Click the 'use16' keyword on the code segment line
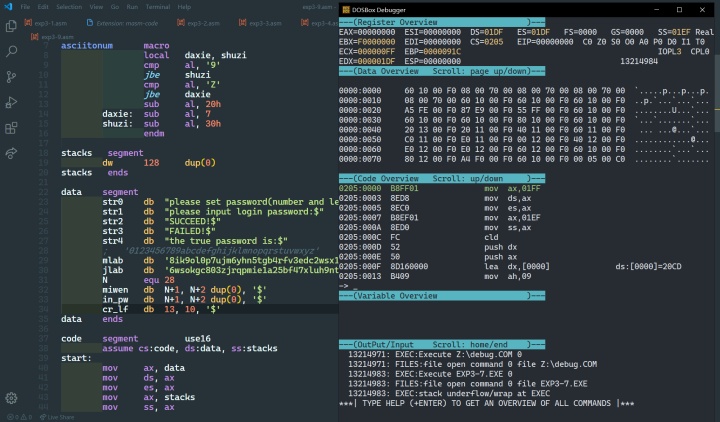The width and height of the screenshot is (720, 422). point(197,338)
